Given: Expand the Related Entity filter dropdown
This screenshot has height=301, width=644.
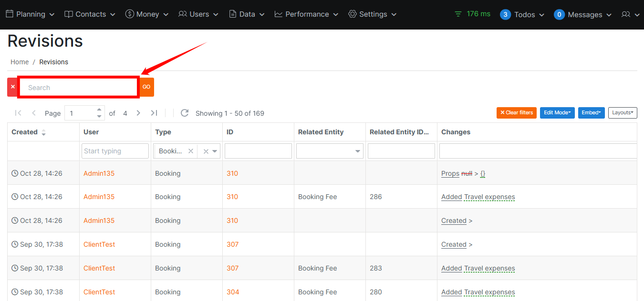Looking at the screenshot, I should coord(358,151).
